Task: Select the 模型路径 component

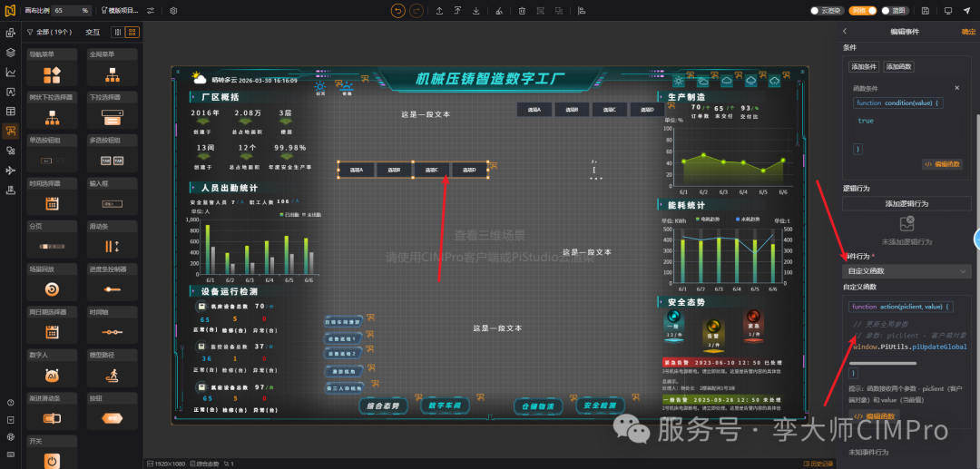Action: pyautogui.click(x=113, y=367)
